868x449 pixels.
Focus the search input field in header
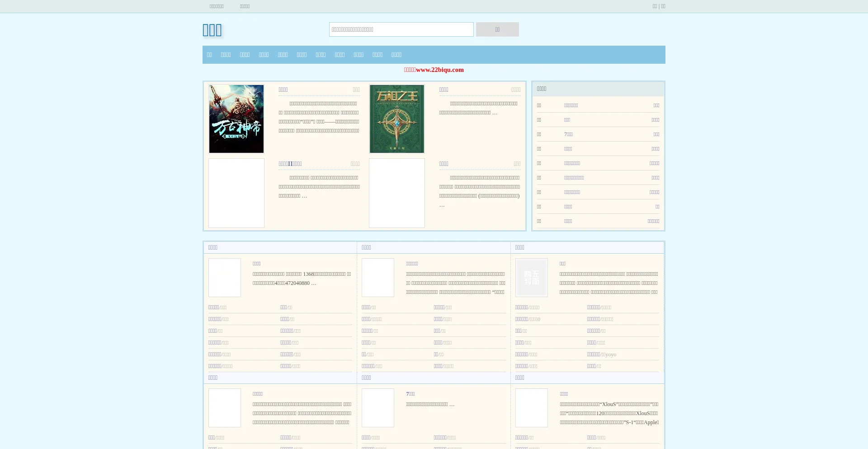click(401, 29)
